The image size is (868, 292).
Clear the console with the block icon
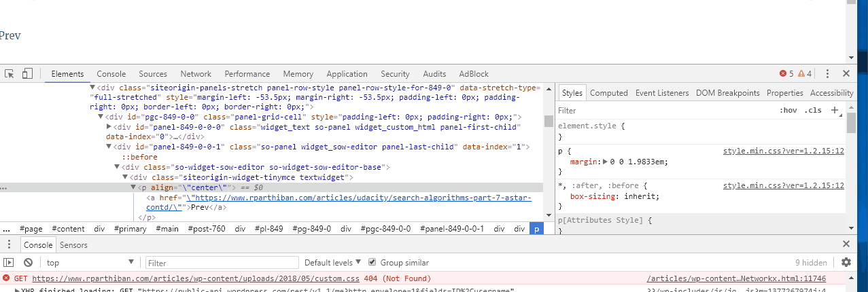(x=28, y=262)
